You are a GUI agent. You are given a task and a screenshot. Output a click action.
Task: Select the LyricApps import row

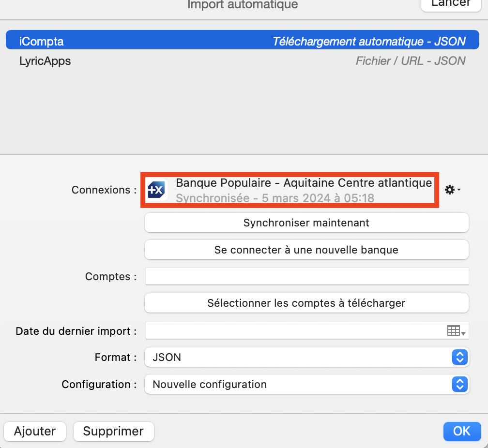pyautogui.click(x=243, y=61)
